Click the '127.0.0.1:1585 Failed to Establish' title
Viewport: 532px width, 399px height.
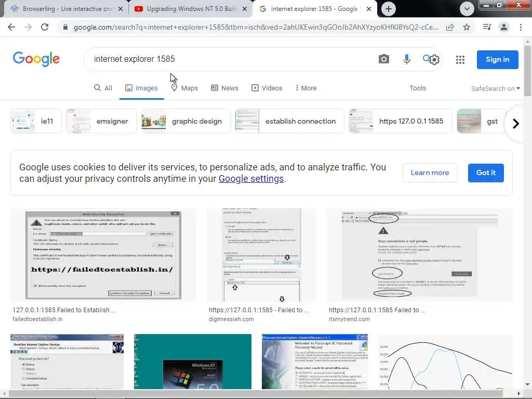[x=64, y=310]
